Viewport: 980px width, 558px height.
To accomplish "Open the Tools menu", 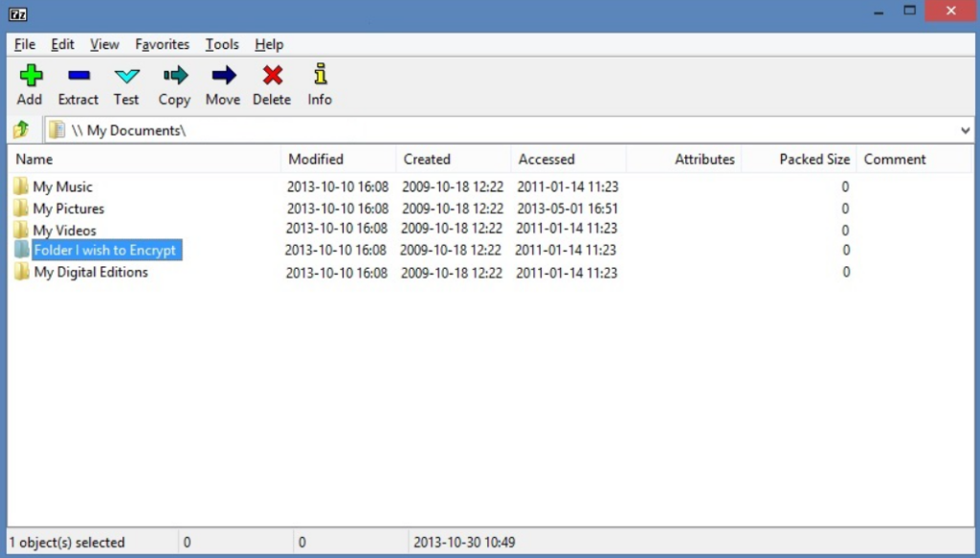I will coord(222,44).
